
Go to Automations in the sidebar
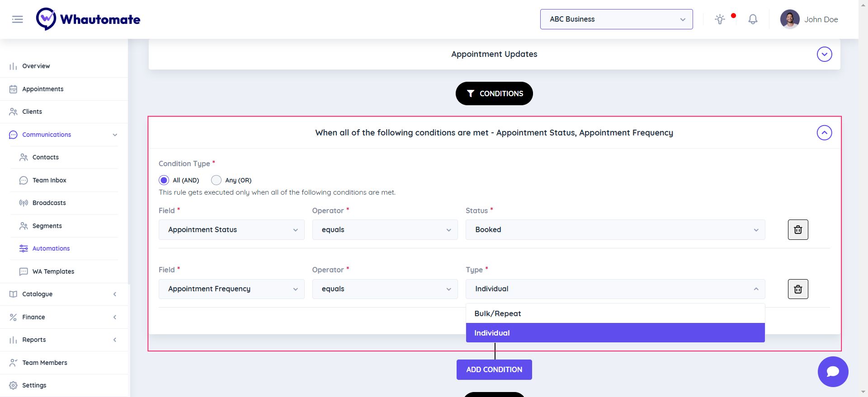pos(51,248)
